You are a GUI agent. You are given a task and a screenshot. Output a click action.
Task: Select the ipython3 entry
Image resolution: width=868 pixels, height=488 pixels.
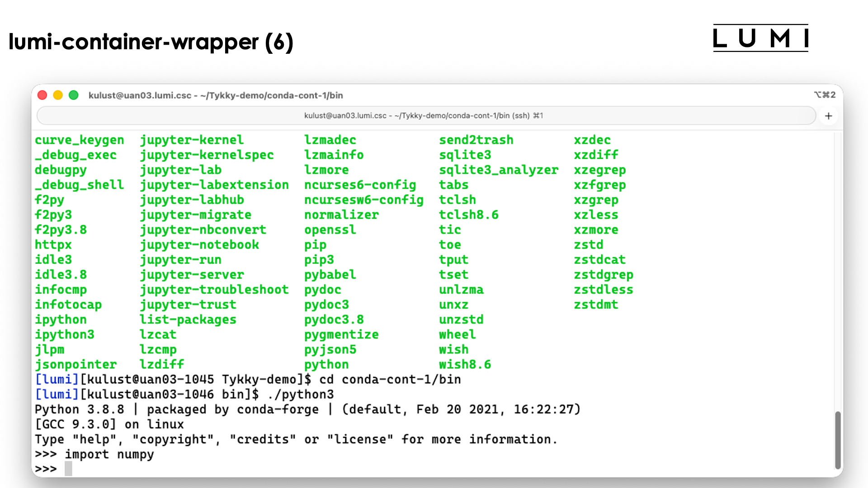pos(65,334)
